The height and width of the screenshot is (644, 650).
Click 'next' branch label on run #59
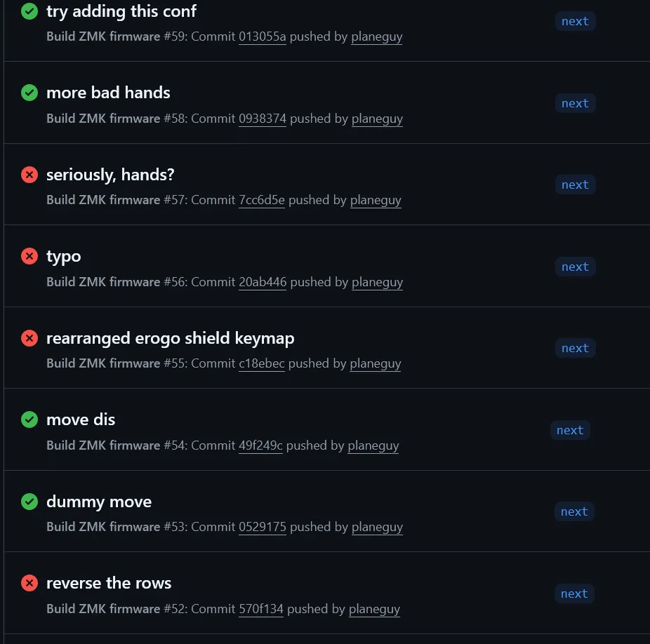575,21
